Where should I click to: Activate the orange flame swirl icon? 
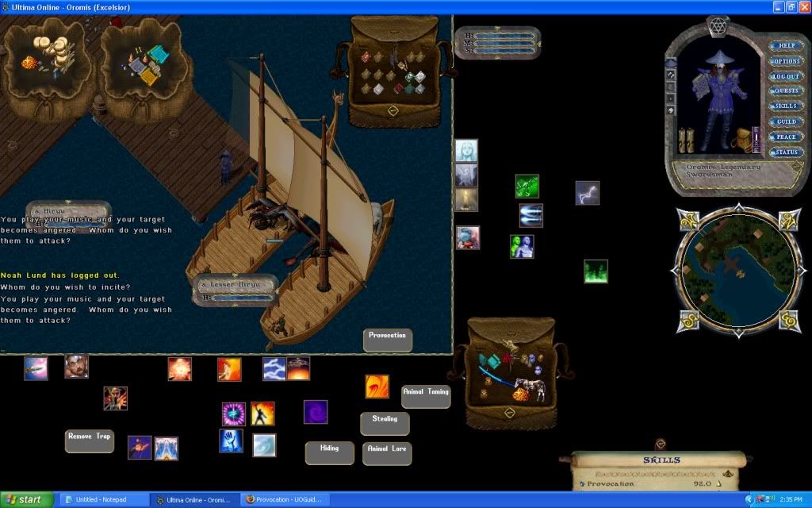(x=377, y=387)
